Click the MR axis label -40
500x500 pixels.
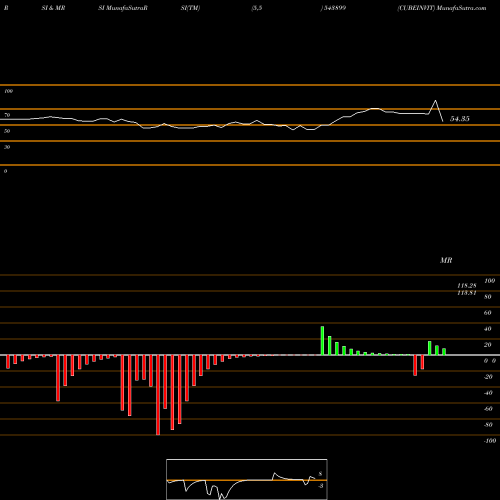[488, 393]
